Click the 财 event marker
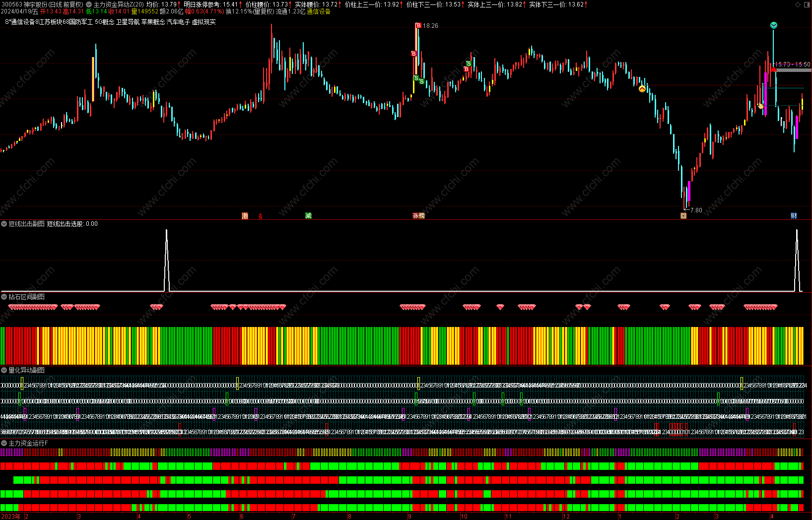The image size is (812, 520). pos(794,216)
